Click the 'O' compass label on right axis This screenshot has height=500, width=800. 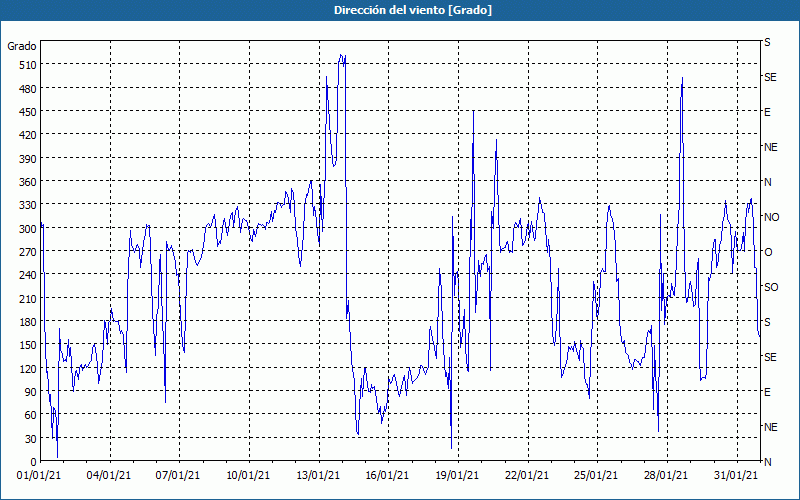click(767, 252)
